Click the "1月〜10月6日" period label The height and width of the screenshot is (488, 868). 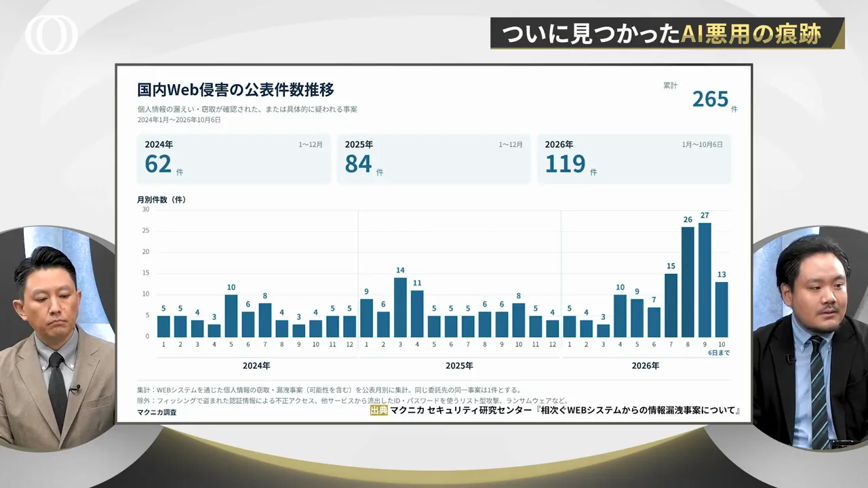click(702, 144)
